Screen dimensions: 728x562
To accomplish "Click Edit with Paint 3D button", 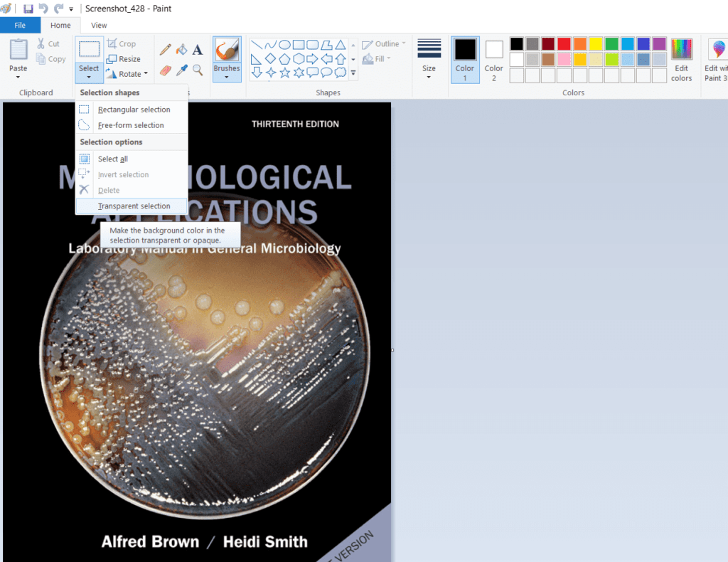I will pyautogui.click(x=715, y=60).
